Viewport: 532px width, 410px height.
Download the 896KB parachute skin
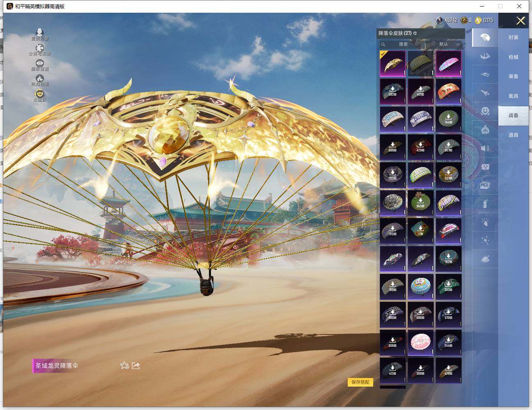[x=393, y=342]
